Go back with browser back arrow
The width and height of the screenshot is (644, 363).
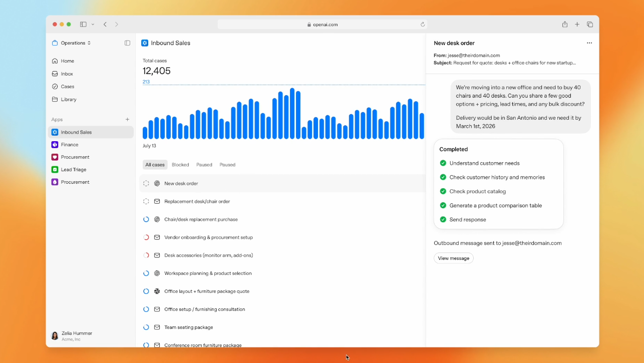click(105, 25)
